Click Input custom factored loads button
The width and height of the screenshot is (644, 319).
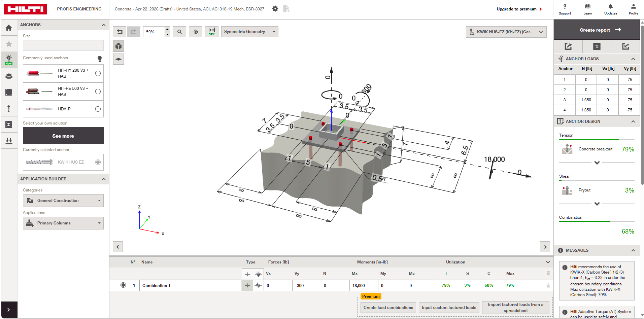click(449, 308)
